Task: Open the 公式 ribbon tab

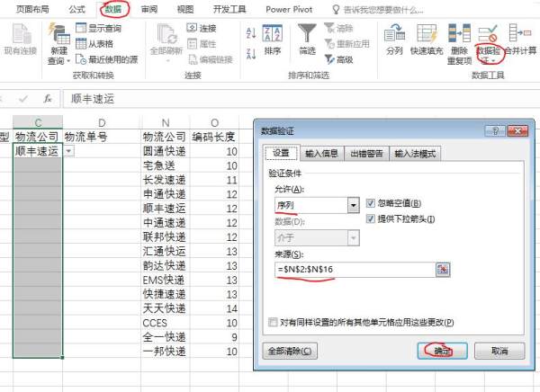Action: tap(76, 9)
